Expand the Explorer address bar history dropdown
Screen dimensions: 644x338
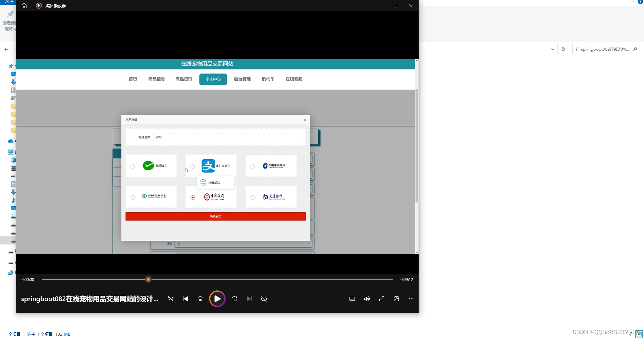click(552, 49)
